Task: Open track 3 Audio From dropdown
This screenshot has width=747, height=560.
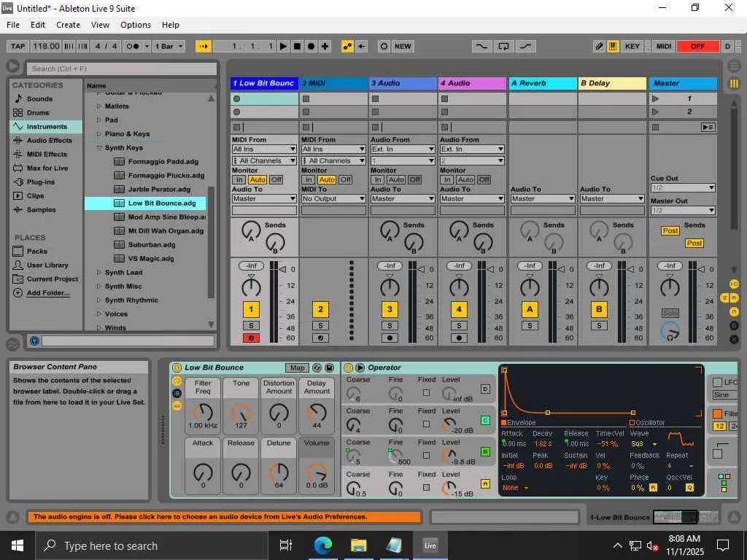Action: coord(403,149)
